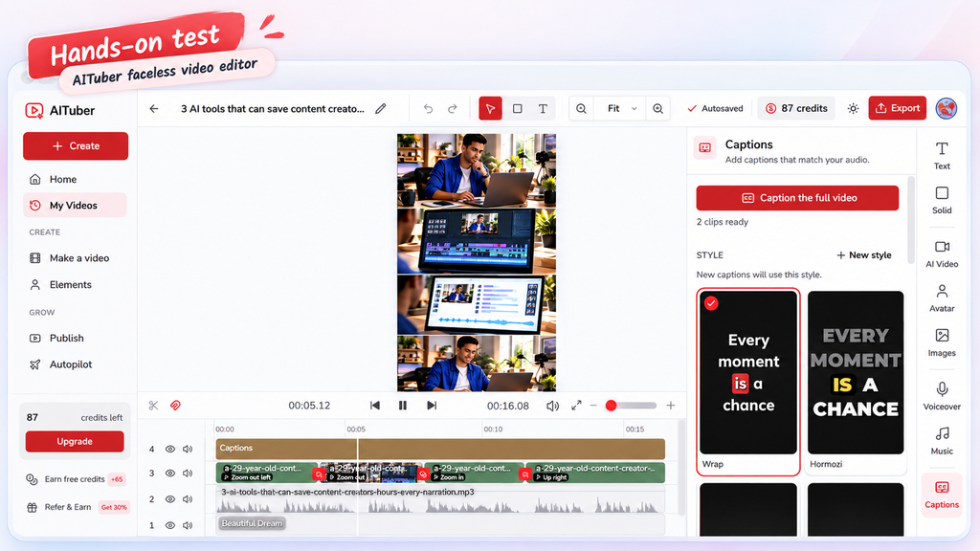
Task: Select the rectangle shape tool
Action: coord(518,109)
